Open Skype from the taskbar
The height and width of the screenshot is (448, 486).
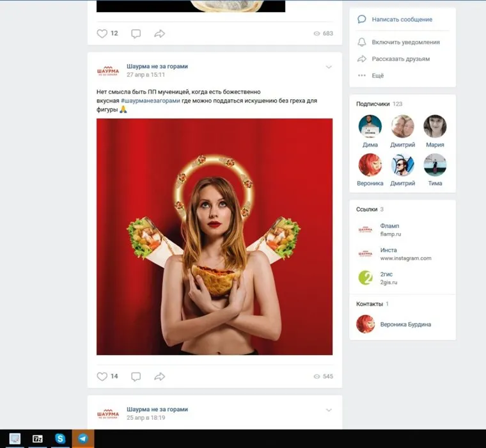(60, 438)
